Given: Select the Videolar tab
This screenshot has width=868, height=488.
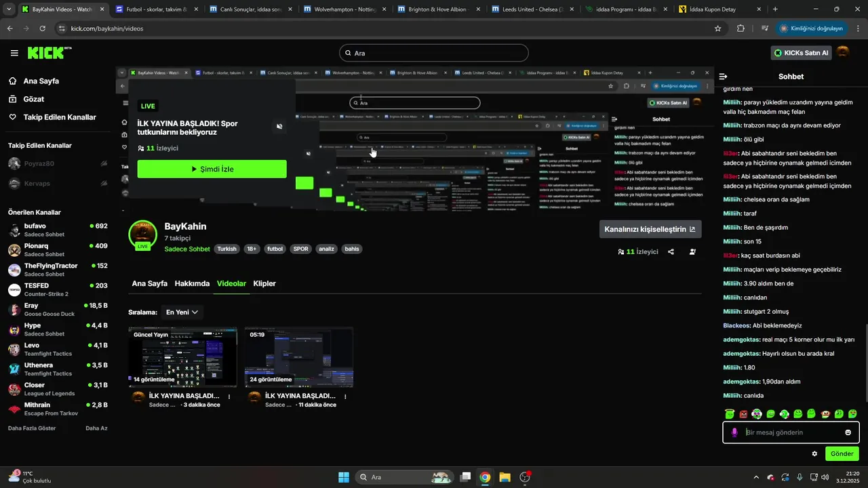Looking at the screenshot, I should click(231, 283).
